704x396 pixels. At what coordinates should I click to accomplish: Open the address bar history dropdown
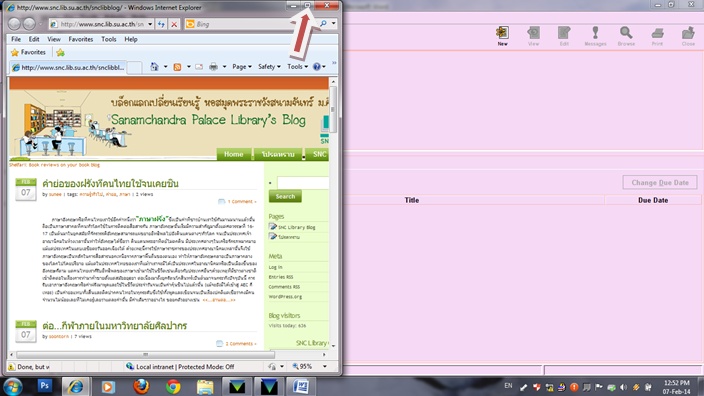[150, 24]
